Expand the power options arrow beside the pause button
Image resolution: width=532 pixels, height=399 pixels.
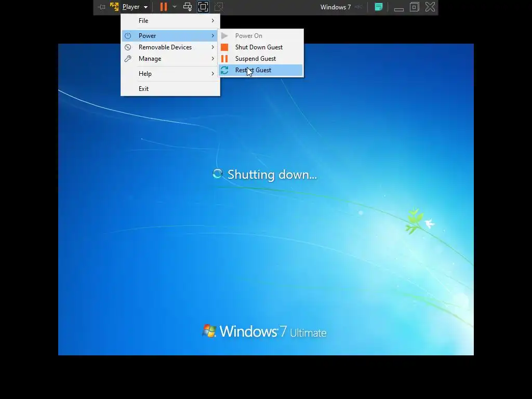tap(175, 7)
